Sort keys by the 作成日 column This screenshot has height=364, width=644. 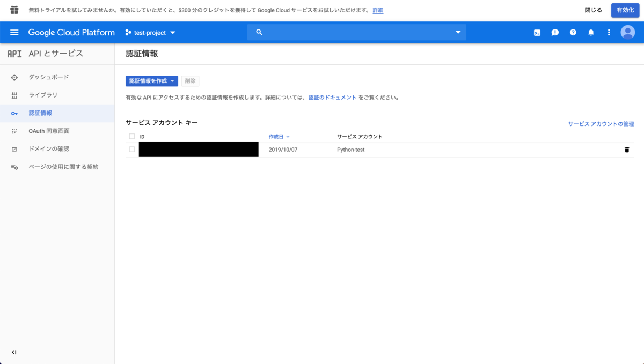[279, 137]
